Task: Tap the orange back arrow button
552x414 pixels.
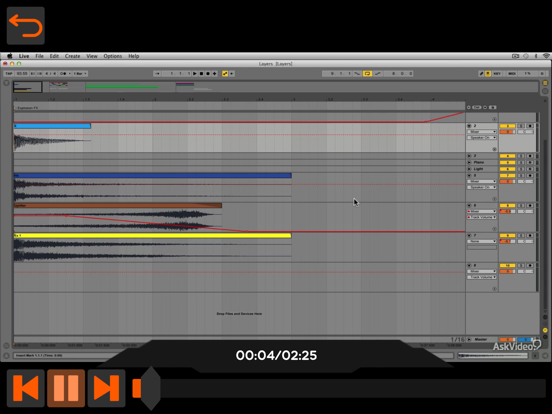Action: [26, 26]
